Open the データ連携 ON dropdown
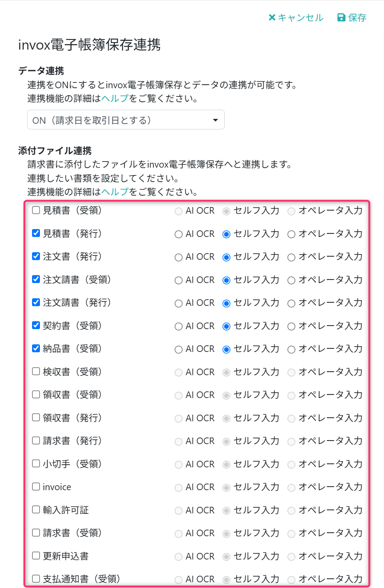The height and width of the screenshot is (588, 384). (126, 120)
